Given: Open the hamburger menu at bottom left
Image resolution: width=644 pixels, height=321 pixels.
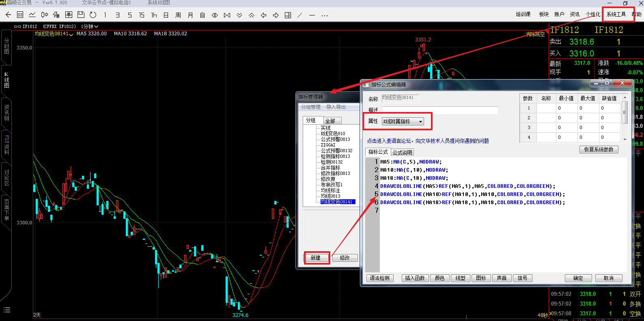Looking at the screenshot, I should [x=7, y=310].
